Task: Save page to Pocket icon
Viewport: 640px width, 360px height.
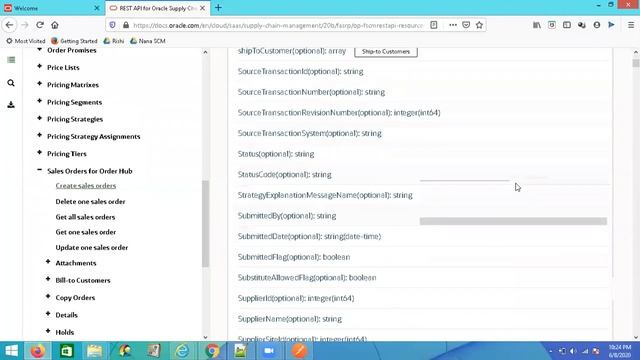Action: 466,25
